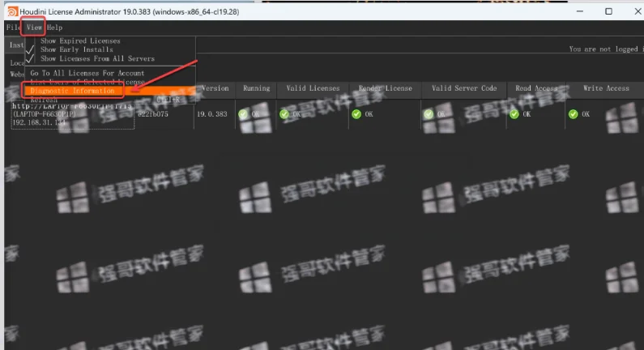Maximize the License Administrator window
The height and width of the screenshot is (350, 644).
[608, 11]
